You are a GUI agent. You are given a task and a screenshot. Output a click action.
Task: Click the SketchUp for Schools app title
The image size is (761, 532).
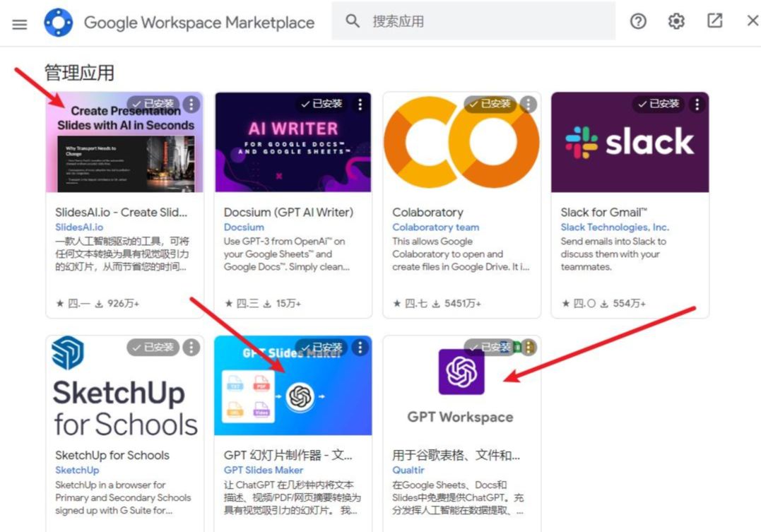click(x=112, y=455)
